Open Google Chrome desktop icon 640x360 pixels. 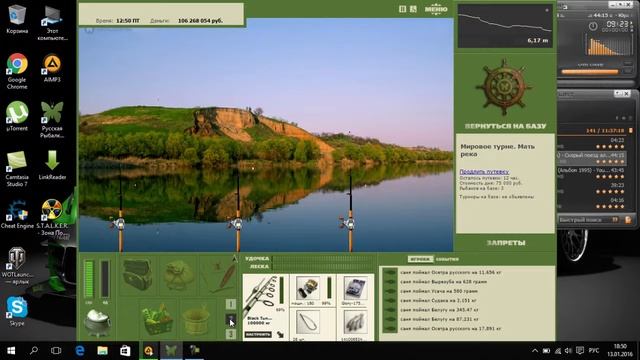coord(17,71)
